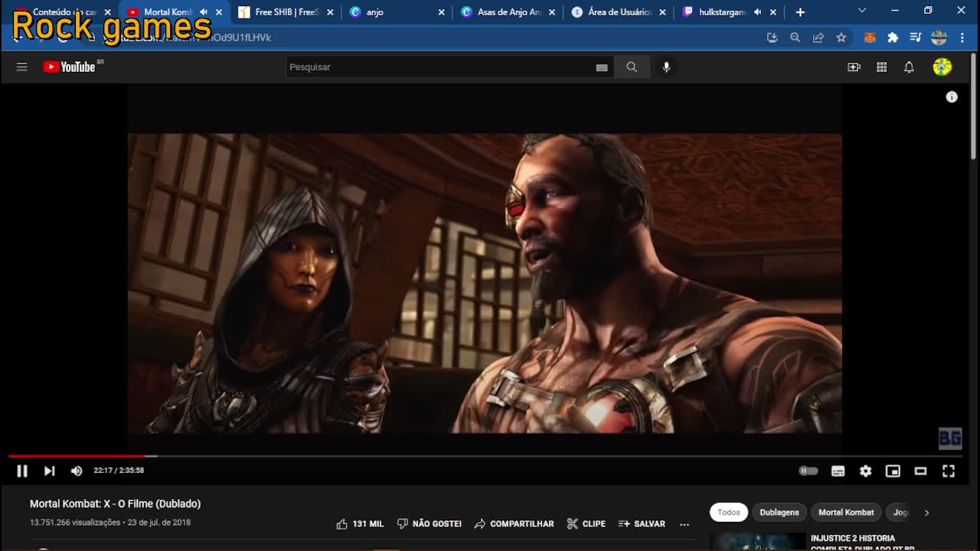Viewport: 980px width, 551px height.
Task: Select the Mortal Kombat filter chip
Action: pyautogui.click(x=846, y=512)
